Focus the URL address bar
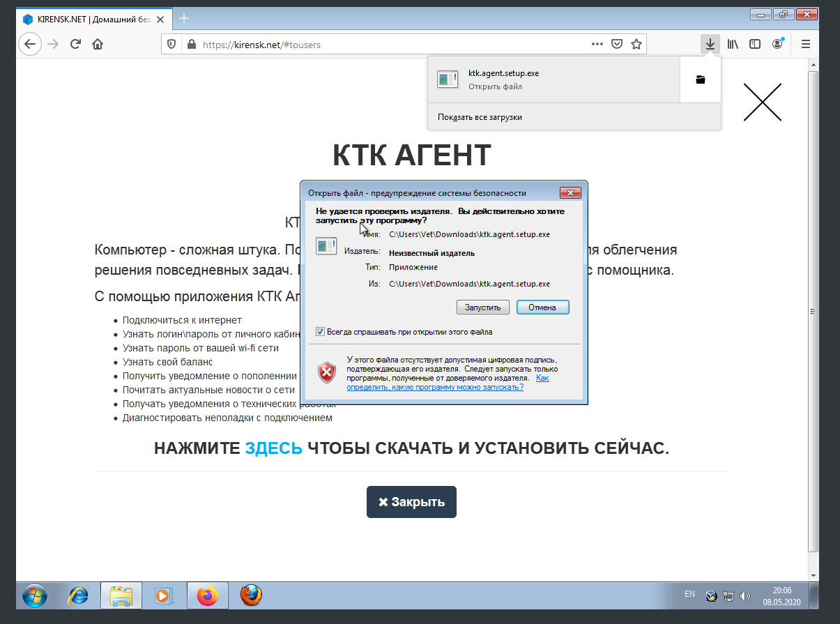This screenshot has width=840, height=624. point(394,44)
